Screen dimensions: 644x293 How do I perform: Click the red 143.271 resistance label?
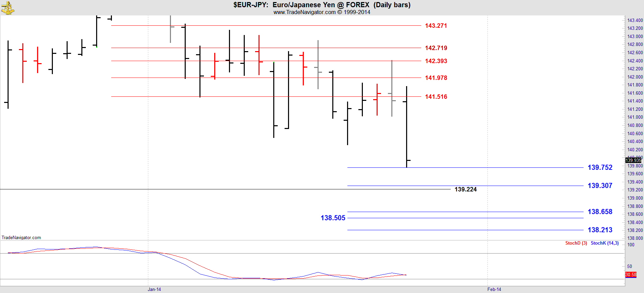436,26
